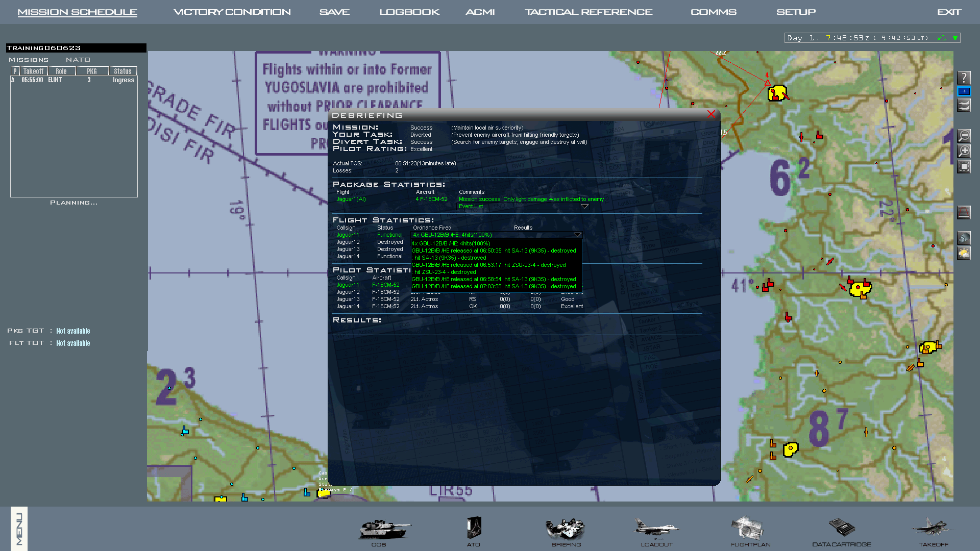Sort missions by PKG column header
The image size is (980, 551).
[92, 71]
